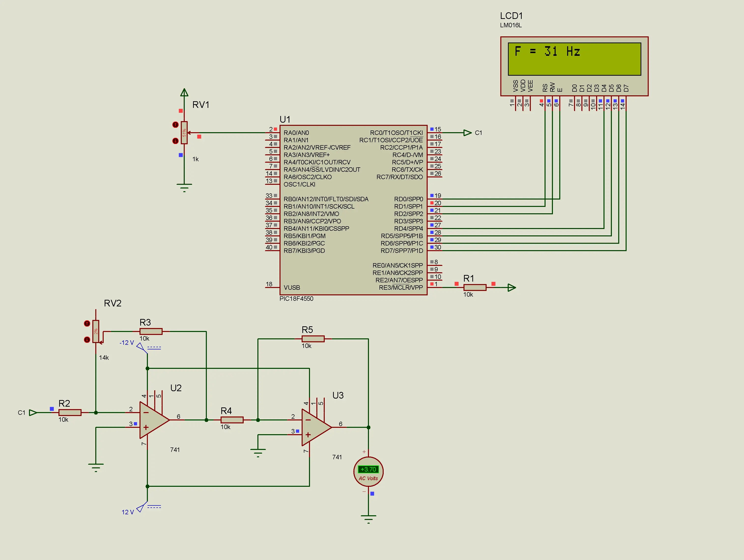This screenshot has width=744, height=560.
Task: Click the RE3/MCLR/VPP pin name
Action: [x=401, y=287]
